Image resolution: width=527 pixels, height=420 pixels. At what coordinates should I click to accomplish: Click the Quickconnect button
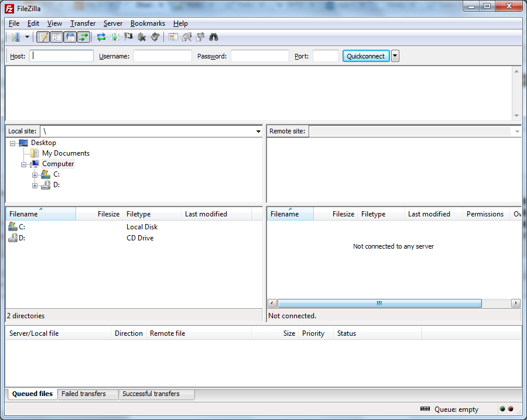(x=366, y=56)
